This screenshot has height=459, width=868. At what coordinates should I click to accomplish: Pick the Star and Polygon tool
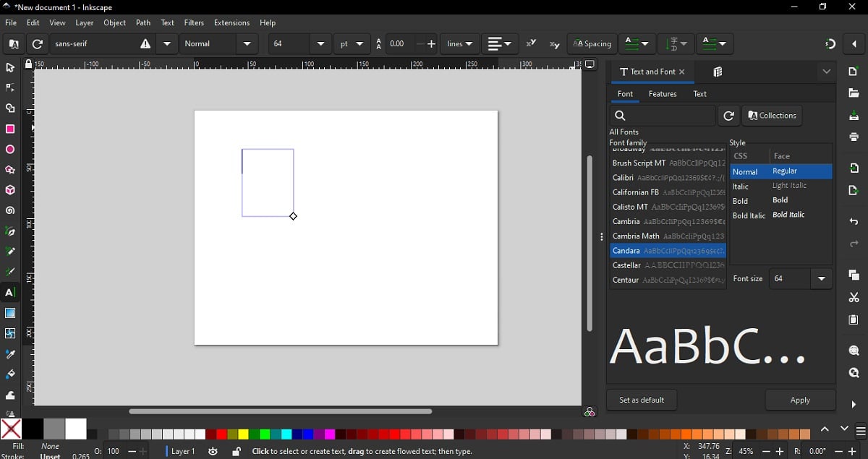click(x=10, y=171)
